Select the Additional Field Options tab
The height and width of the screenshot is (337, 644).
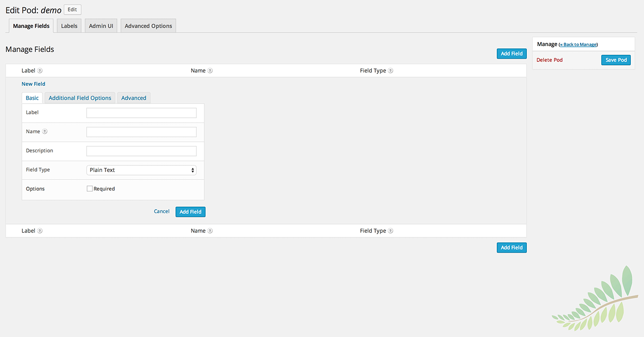tap(80, 98)
